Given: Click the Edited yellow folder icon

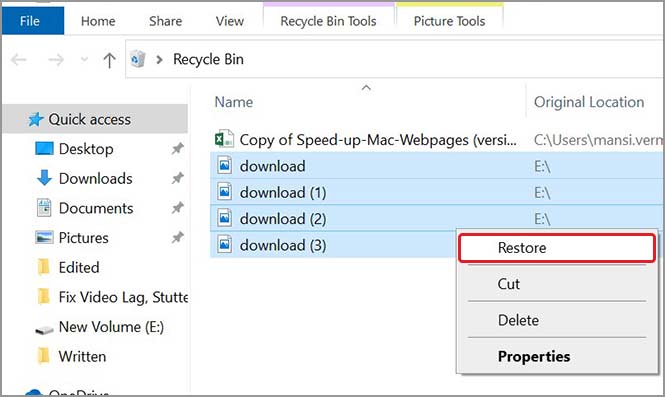Looking at the screenshot, I should pyautogui.click(x=44, y=267).
